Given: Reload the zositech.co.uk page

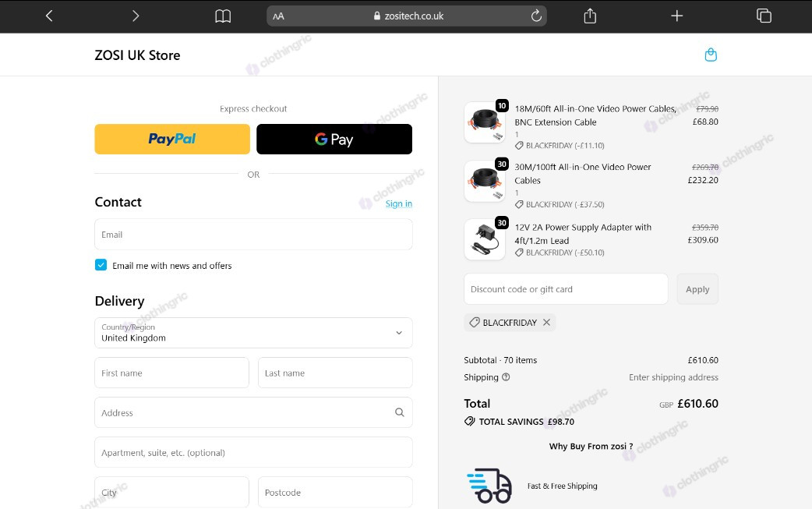Looking at the screenshot, I should [x=536, y=16].
